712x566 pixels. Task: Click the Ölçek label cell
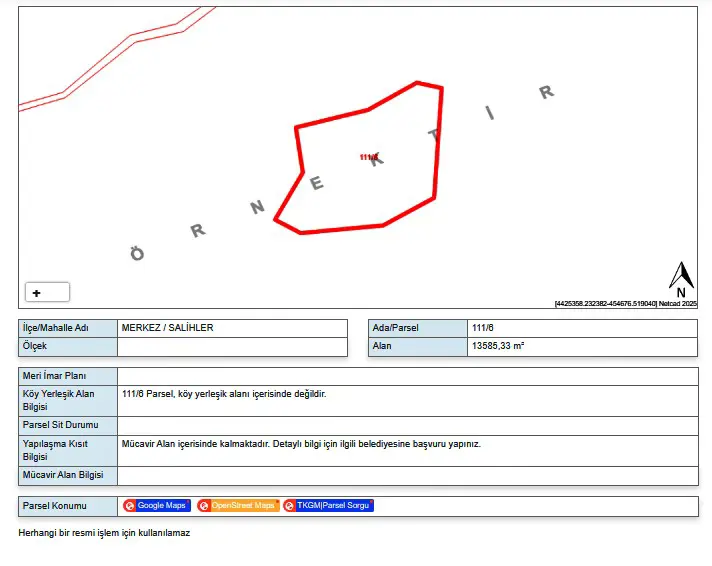click(x=68, y=347)
